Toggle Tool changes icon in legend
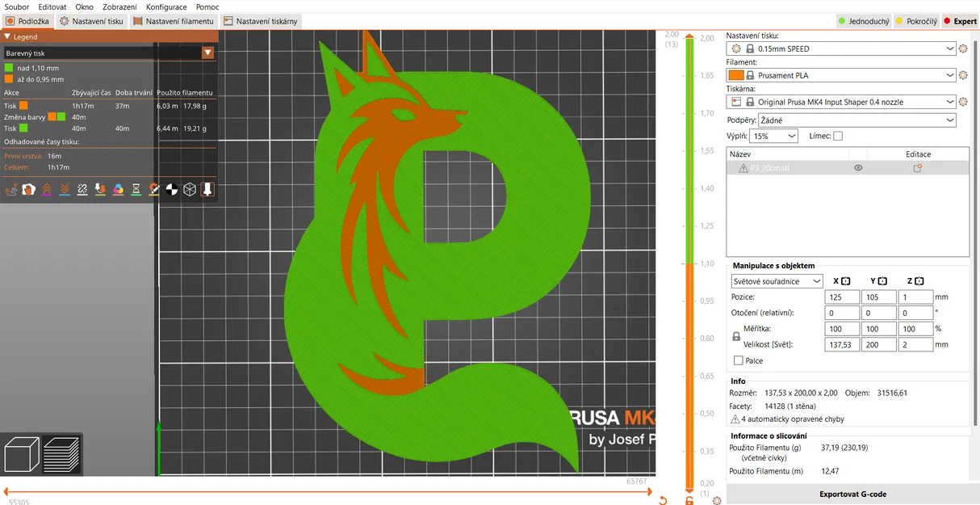 (100, 189)
